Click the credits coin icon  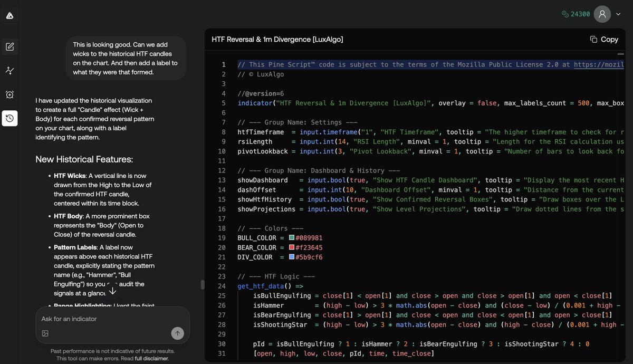click(565, 14)
